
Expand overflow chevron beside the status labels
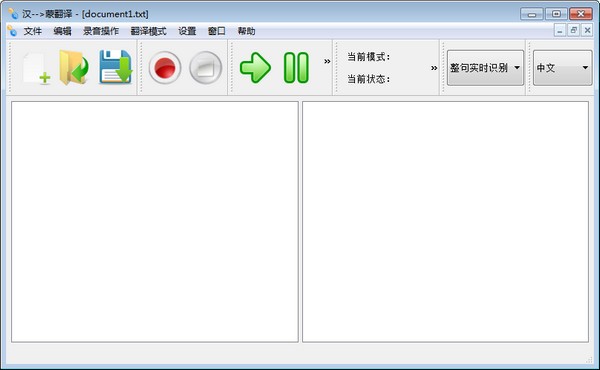434,68
